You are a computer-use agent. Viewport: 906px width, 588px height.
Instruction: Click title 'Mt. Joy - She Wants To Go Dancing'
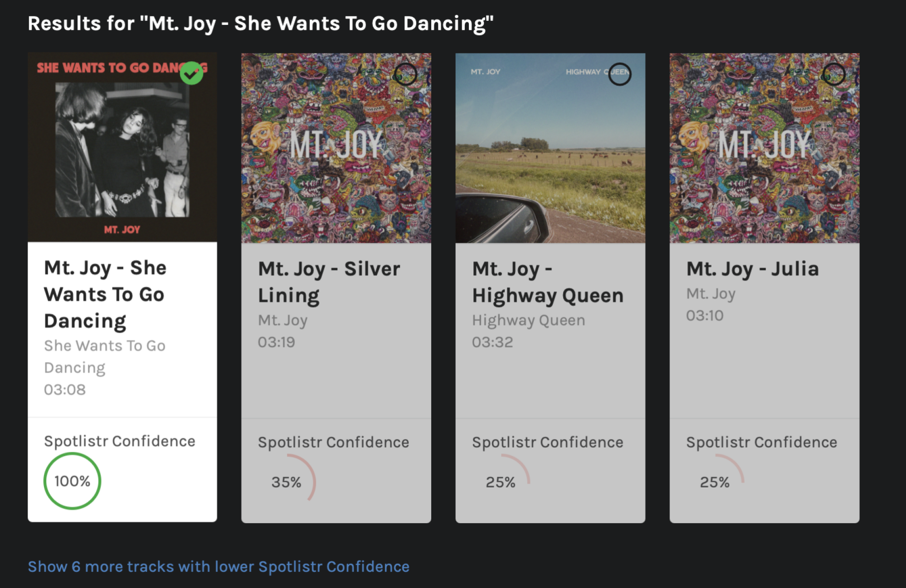[105, 294]
